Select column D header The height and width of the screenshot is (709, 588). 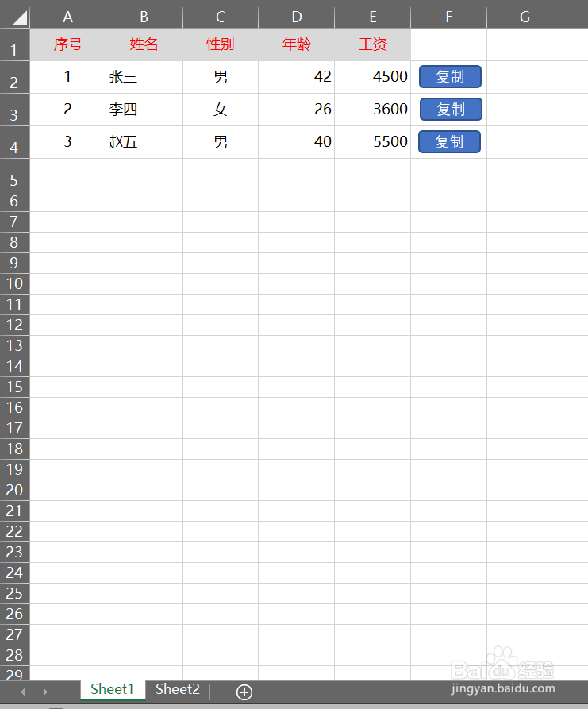pos(297,17)
